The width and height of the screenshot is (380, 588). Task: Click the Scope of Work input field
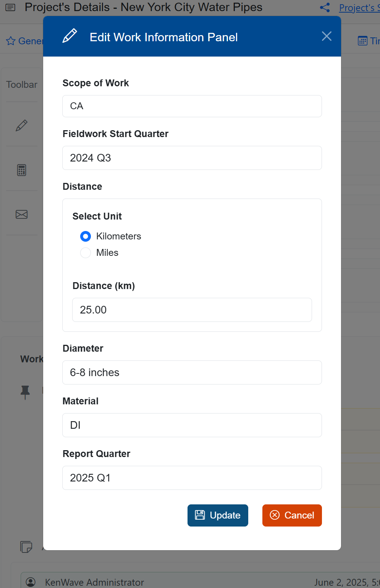192,106
